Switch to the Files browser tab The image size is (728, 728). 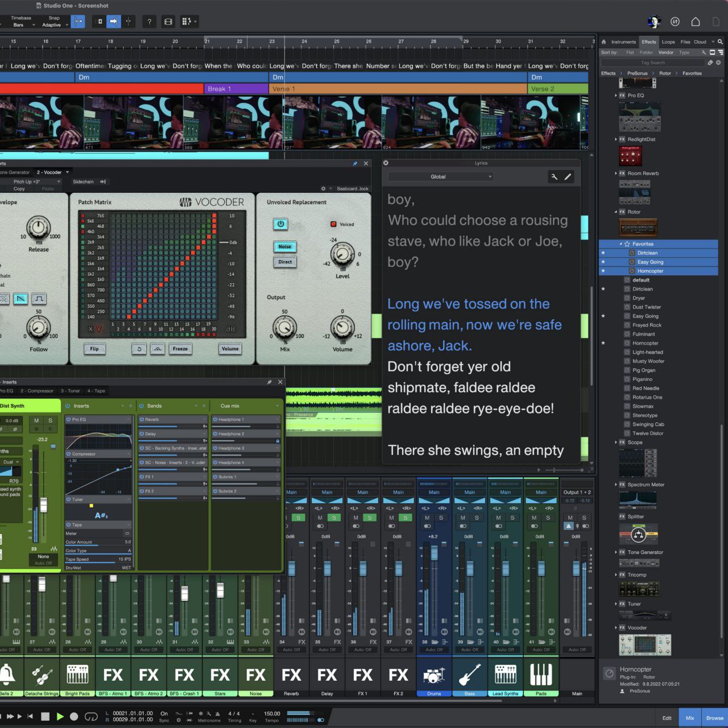click(685, 42)
